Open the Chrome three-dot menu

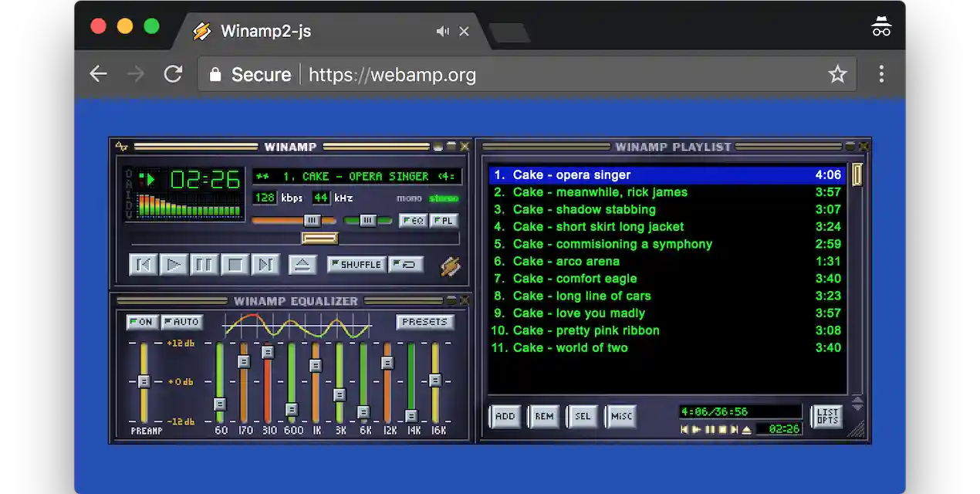tap(881, 74)
